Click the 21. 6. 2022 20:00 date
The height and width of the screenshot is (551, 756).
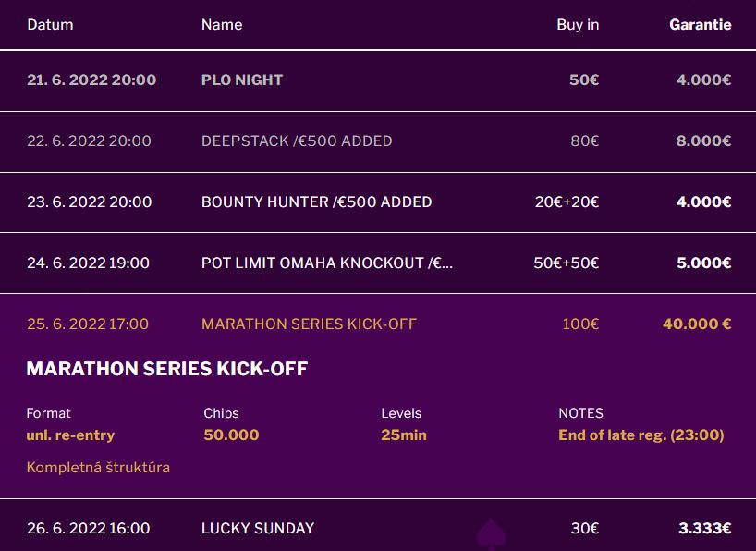pos(91,80)
